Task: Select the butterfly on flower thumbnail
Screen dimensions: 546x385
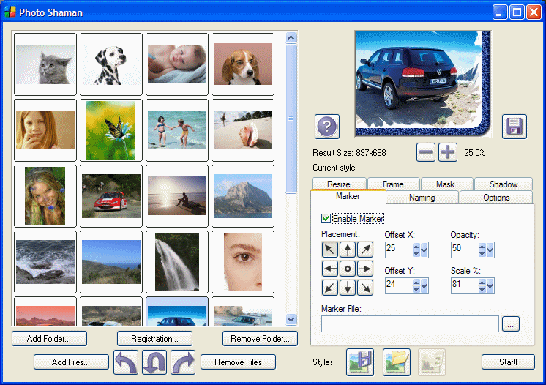Action: (111, 130)
